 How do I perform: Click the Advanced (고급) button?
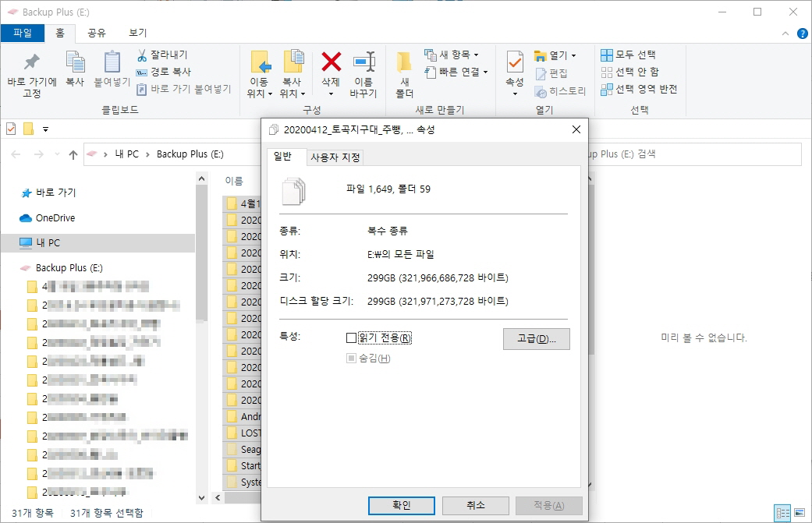(537, 339)
